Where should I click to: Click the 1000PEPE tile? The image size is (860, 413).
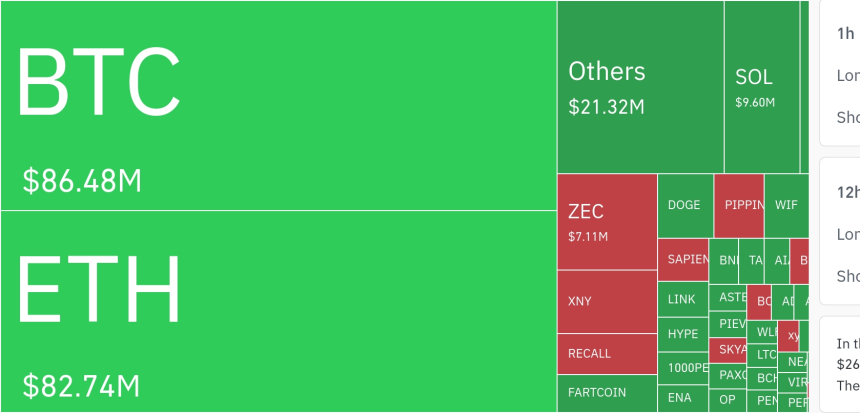682,367
